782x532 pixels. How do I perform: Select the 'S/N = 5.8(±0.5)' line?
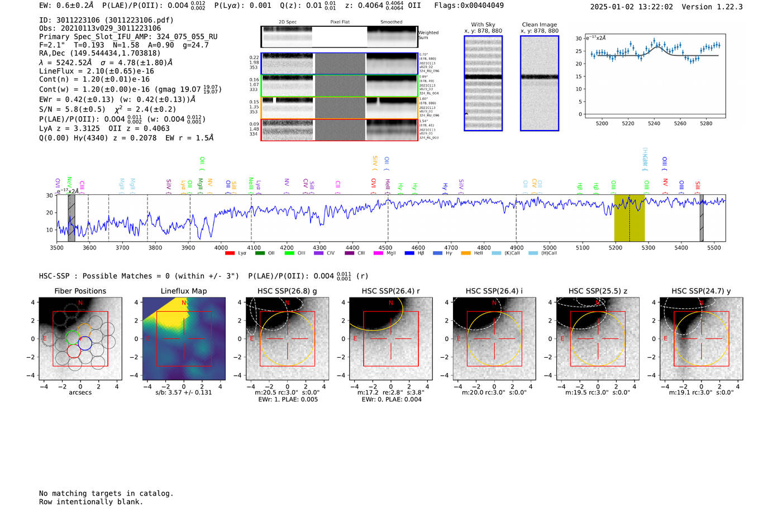(72, 109)
